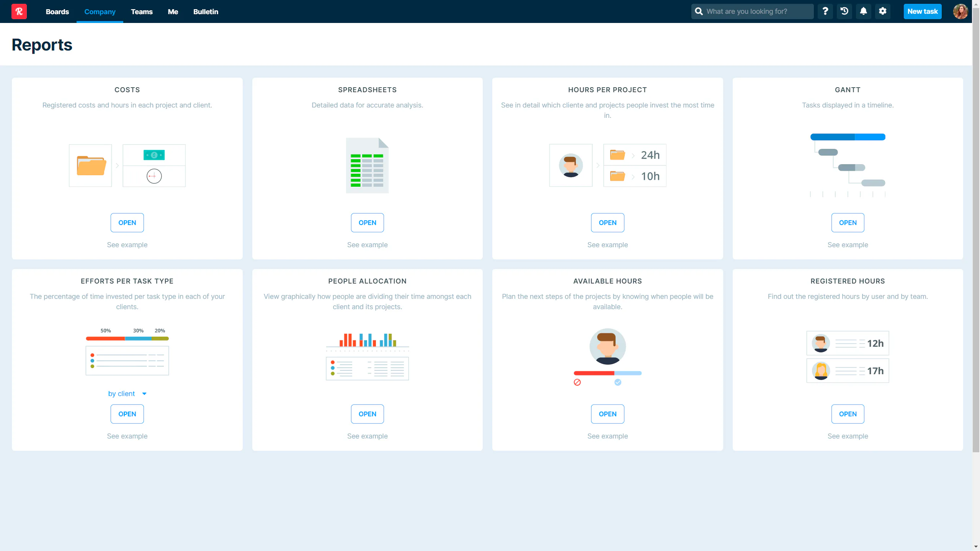Open the Costs report
980x551 pixels.
[127, 223]
